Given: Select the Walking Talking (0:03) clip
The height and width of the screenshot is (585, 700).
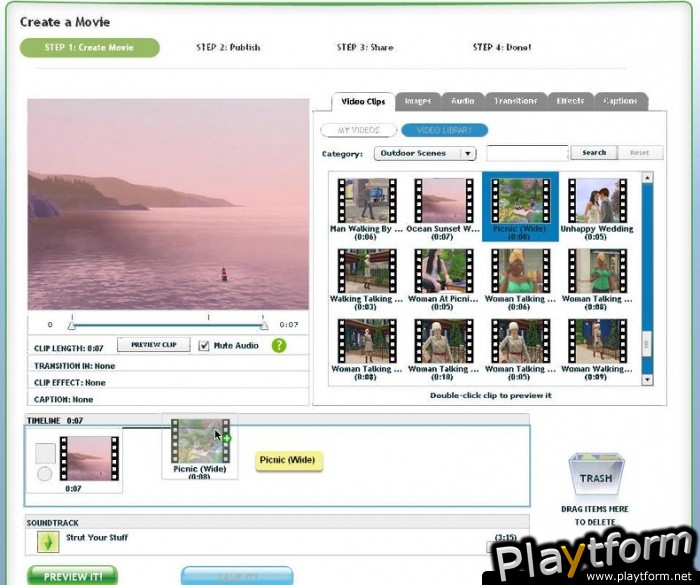Looking at the screenshot, I should click(367, 271).
